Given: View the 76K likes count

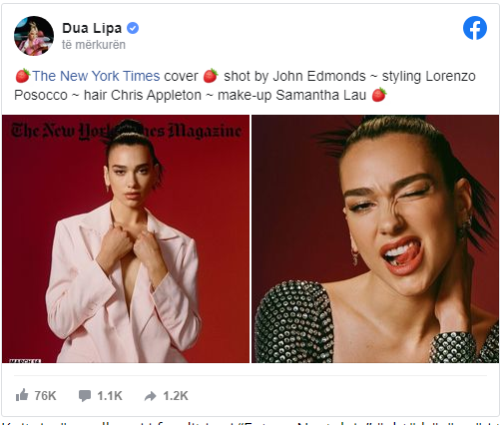Looking at the screenshot, I should [45, 396].
